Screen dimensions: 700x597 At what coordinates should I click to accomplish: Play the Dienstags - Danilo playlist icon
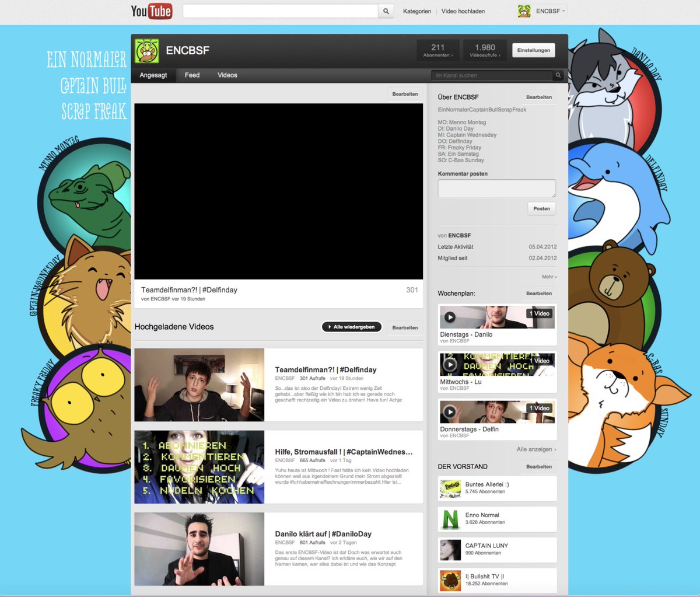click(450, 317)
